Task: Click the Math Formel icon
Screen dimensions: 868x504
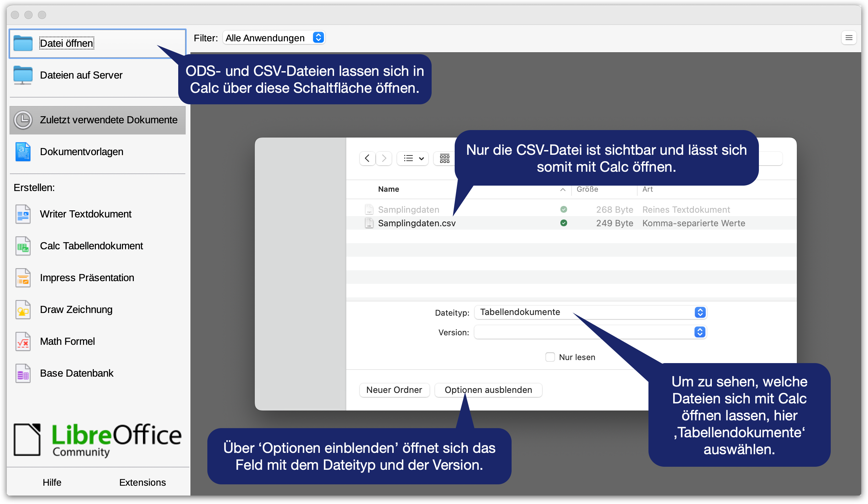Action: pos(23,341)
